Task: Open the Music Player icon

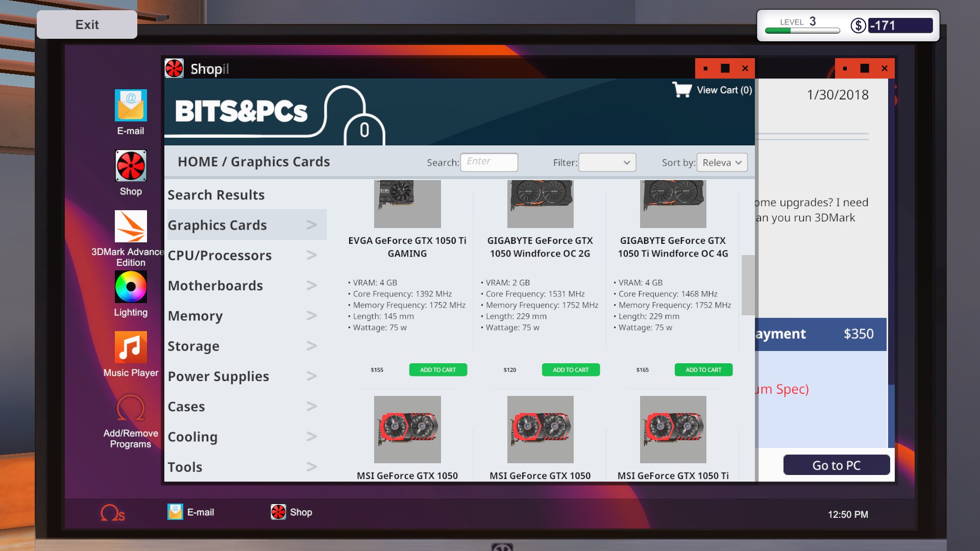Action: click(131, 347)
